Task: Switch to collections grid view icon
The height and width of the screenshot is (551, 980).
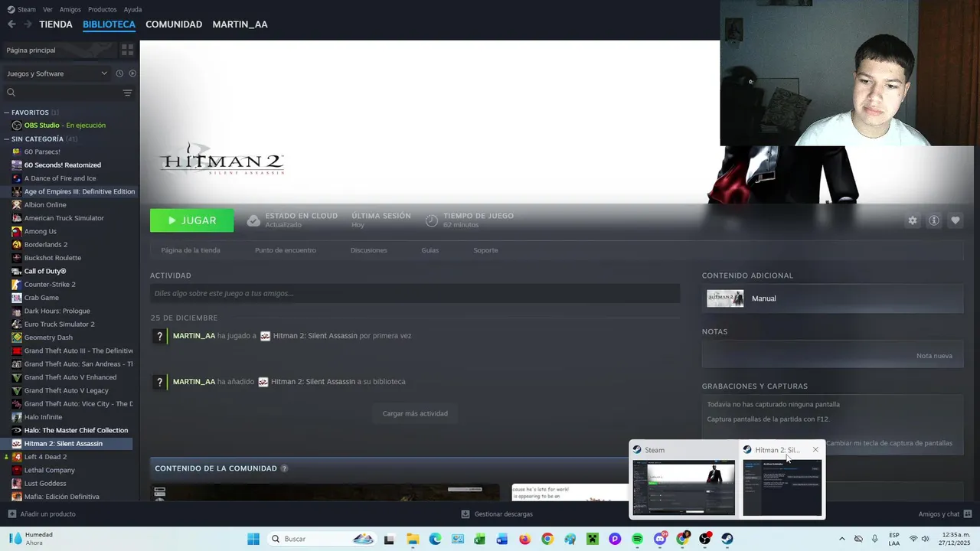Action: (127, 50)
